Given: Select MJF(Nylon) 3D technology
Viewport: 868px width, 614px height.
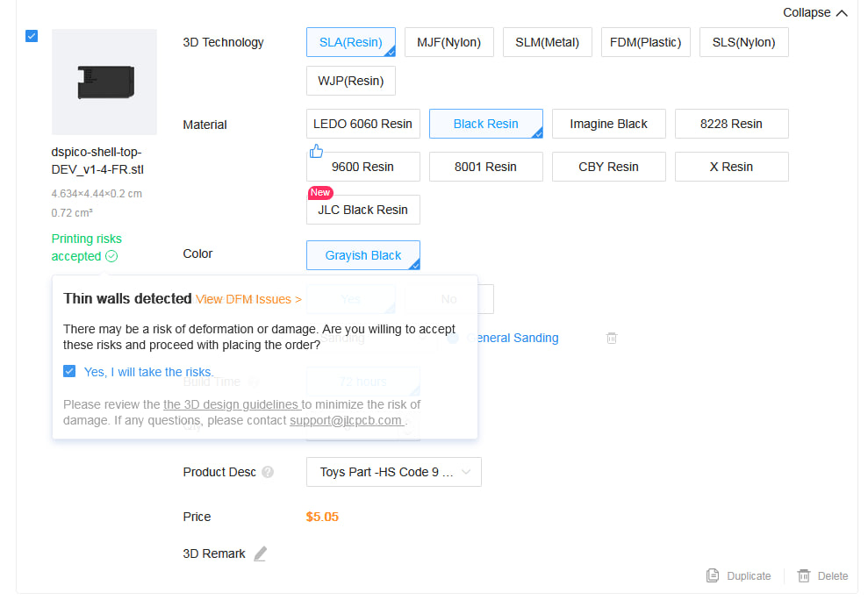Looking at the screenshot, I should pyautogui.click(x=448, y=42).
